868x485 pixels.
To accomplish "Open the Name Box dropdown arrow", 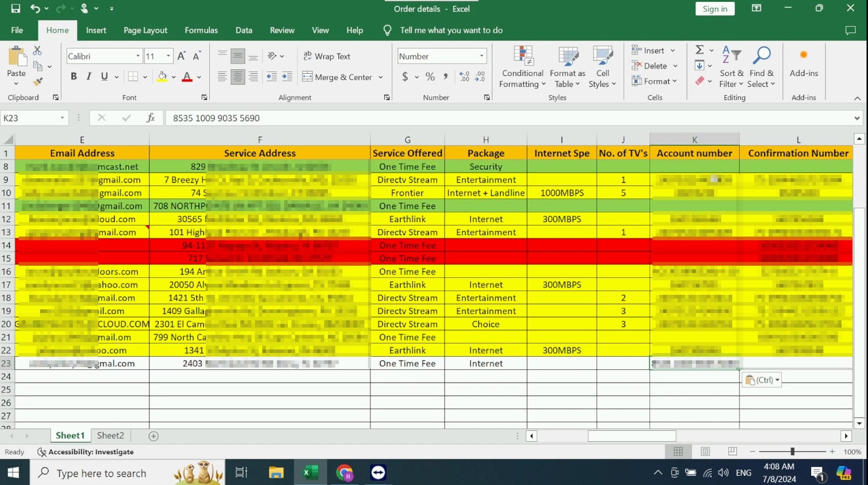I will pos(62,118).
